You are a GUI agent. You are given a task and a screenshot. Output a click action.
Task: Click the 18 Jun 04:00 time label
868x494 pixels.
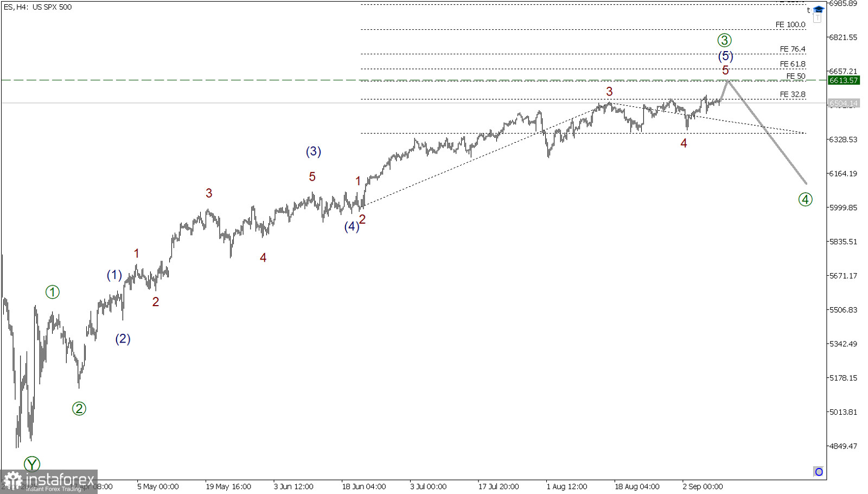363,486
